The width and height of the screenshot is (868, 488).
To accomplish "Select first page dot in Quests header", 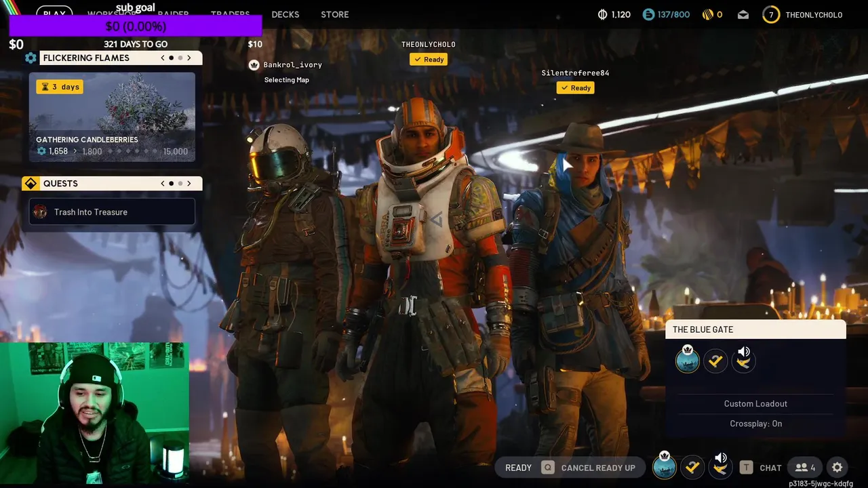I will [172, 184].
